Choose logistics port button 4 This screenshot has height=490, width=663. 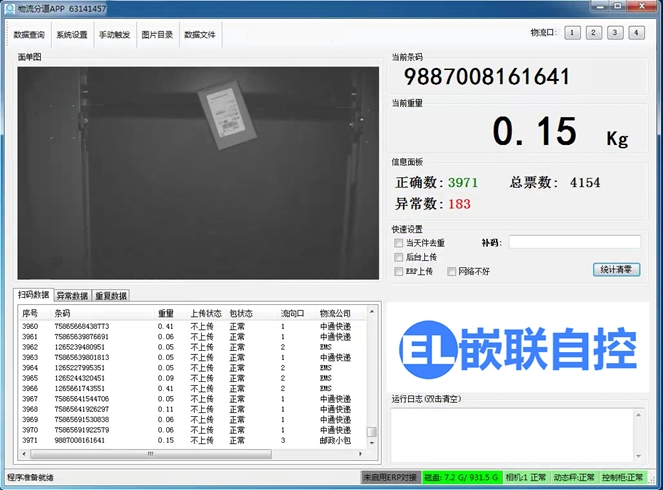click(636, 33)
